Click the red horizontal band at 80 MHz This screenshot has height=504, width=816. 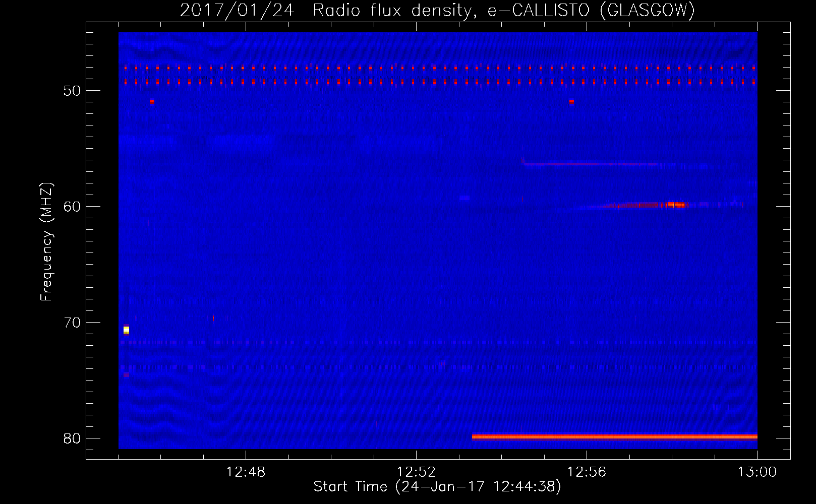[x=614, y=436]
